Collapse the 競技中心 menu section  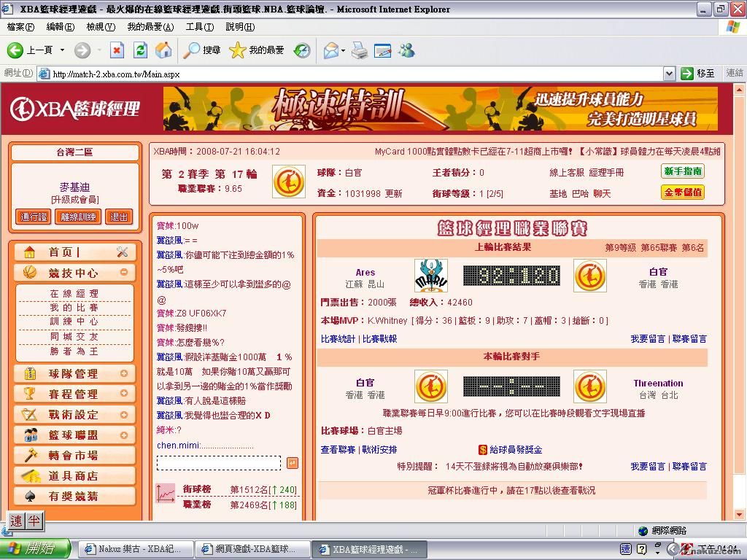(x=123, y=273)
